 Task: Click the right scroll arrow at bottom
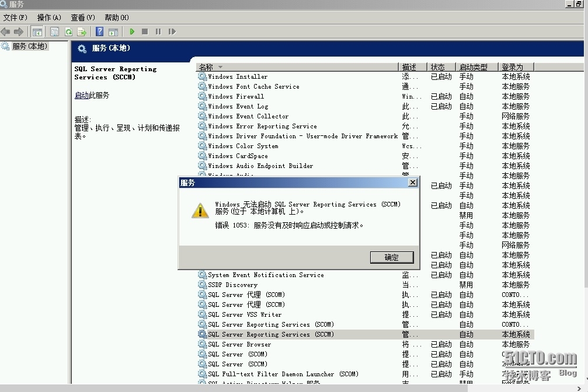(579, 388)
